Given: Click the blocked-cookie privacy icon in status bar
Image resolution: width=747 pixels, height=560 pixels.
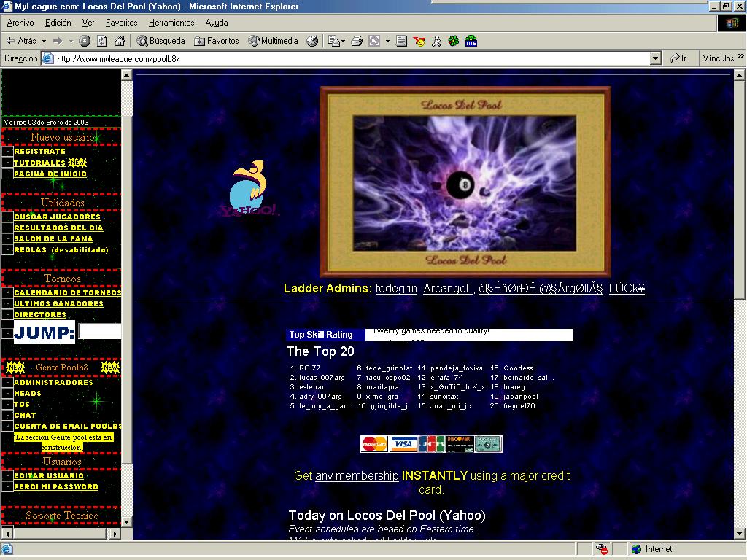Looking at the screenshot, I should click(x=601, y=549).
